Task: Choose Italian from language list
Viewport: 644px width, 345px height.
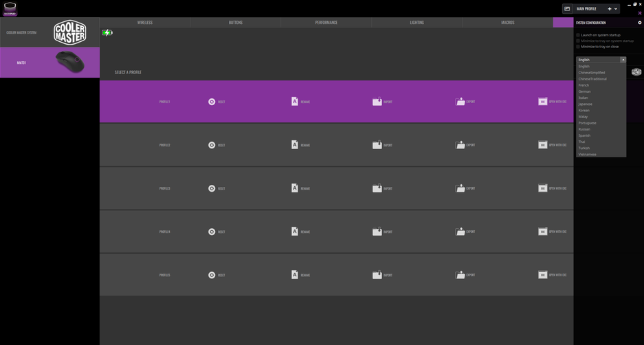Action: (x=601, y=98)
